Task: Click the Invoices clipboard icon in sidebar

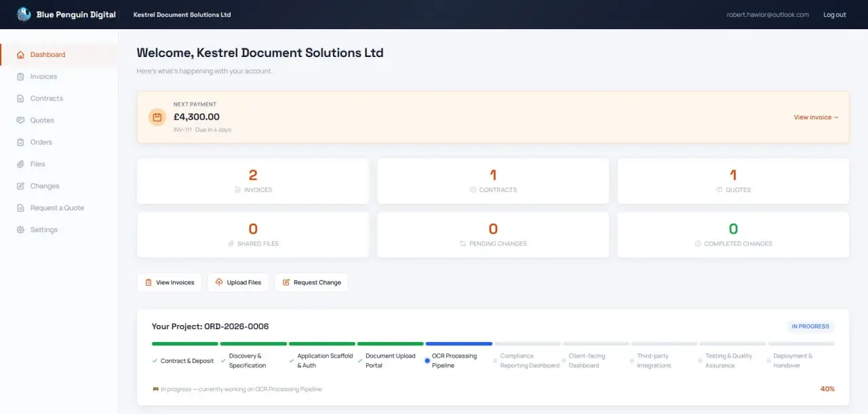Action: coord(20,77)
